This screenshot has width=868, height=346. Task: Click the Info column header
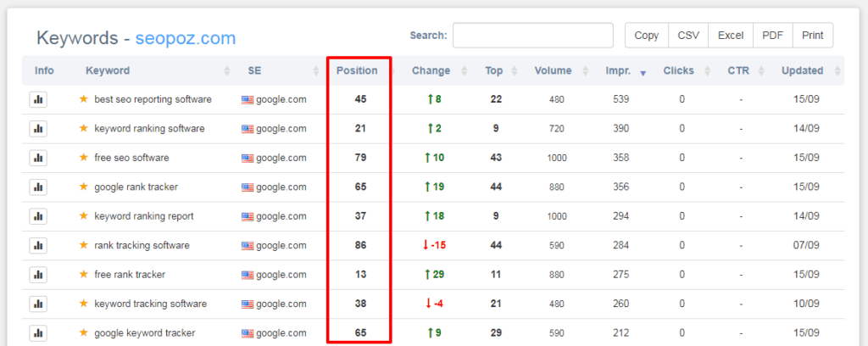pyautogui.click(x=44, y=71)
